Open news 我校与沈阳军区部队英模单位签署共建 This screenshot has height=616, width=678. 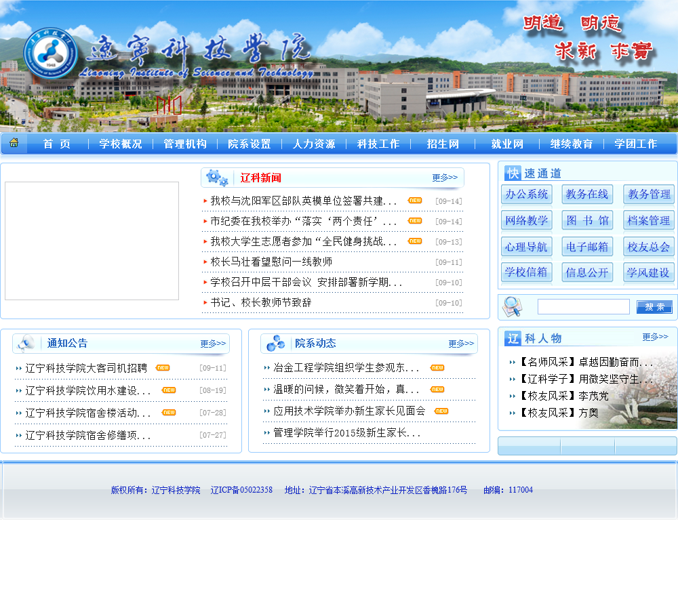point(303,201)
